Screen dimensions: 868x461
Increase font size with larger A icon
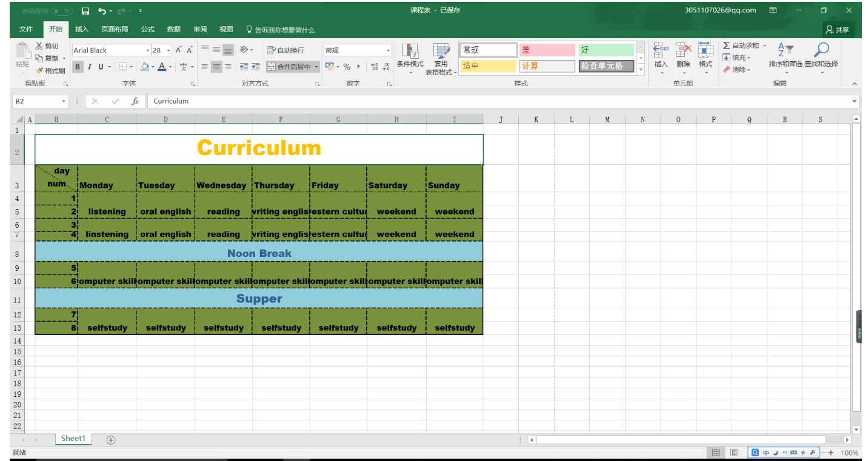(x=179, y=50)
